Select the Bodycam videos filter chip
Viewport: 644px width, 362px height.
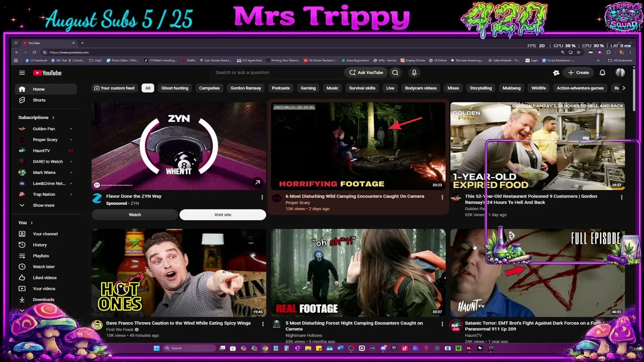point(421,88)
